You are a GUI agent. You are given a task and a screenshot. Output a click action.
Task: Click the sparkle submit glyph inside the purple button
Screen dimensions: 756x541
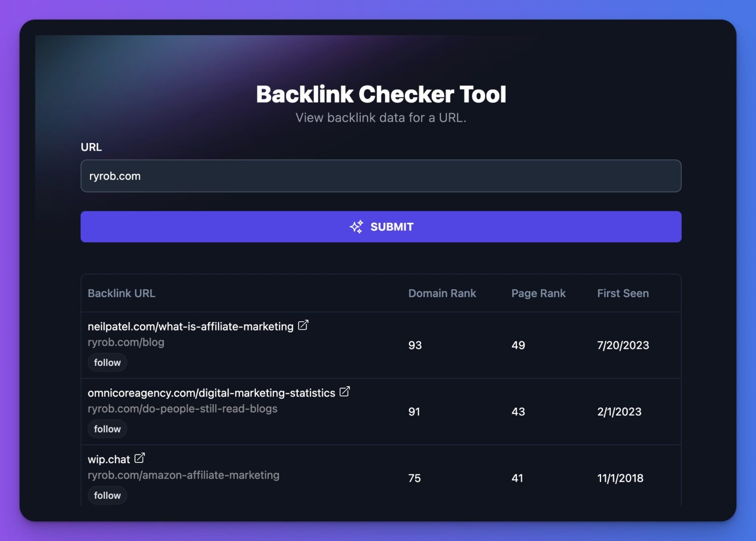pyautogui.click(x=356, y=226)
